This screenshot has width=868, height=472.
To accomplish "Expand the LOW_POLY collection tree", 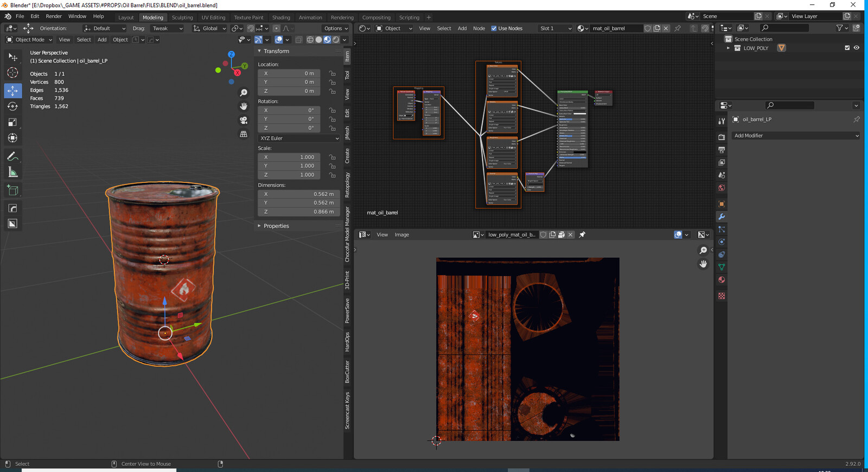I will coord(728,48).
